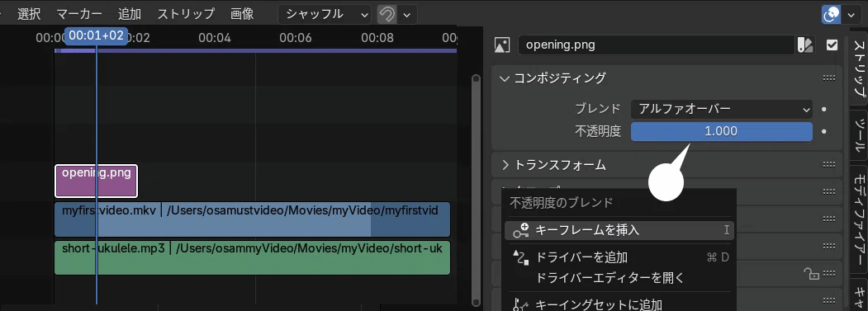
Task: Toggle the opening.png strip mute checkbox
Action: (832, 45)
